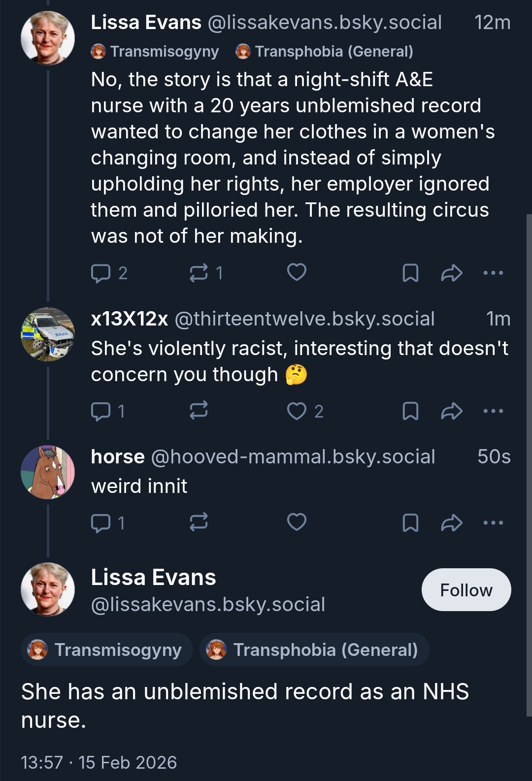Click the x13X12x police car avatar
The width and height of the screenshot is (532, 781).
pyautogui.click(x=48, y=334)
